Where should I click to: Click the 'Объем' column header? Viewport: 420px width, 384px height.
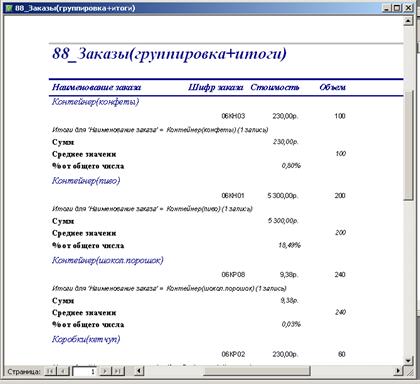[332, 87]
